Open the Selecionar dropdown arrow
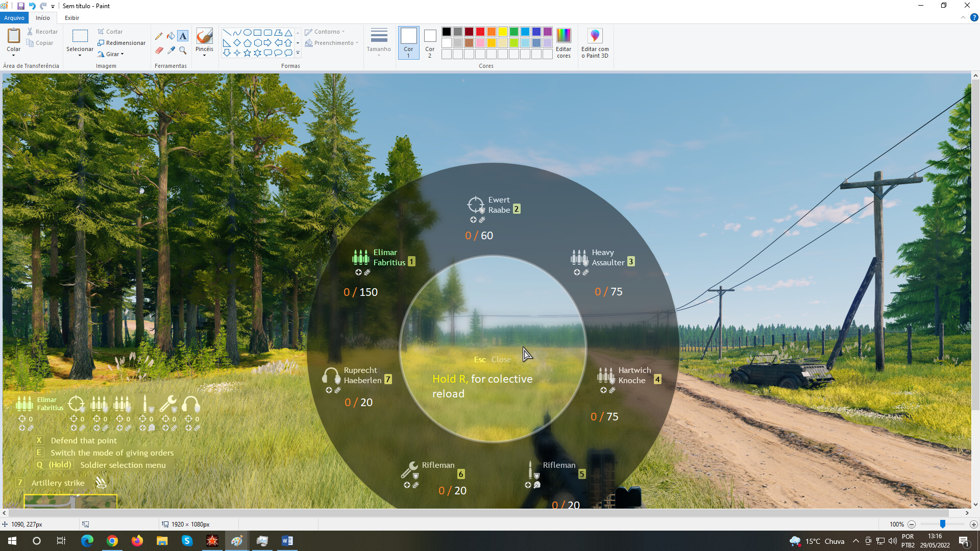Viewport: 980px width, 551px height. 80,55
